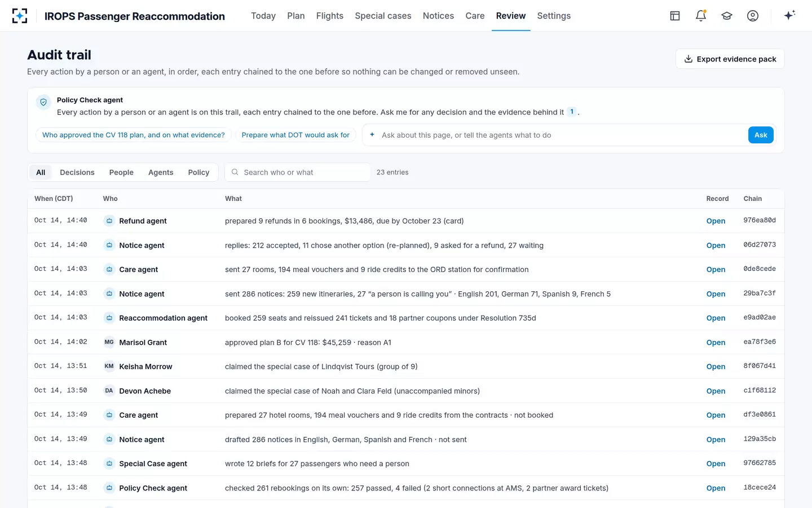
Task: Select the All filter
Action: pyautogui.click(x=41, y=172)
